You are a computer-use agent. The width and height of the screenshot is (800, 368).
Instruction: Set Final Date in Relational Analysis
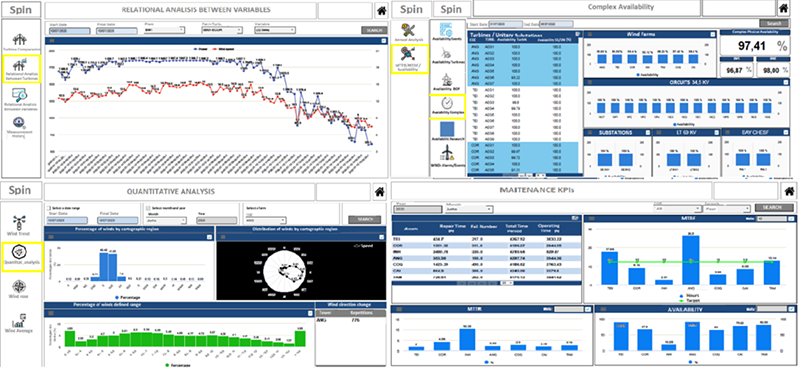pos(117,30)
